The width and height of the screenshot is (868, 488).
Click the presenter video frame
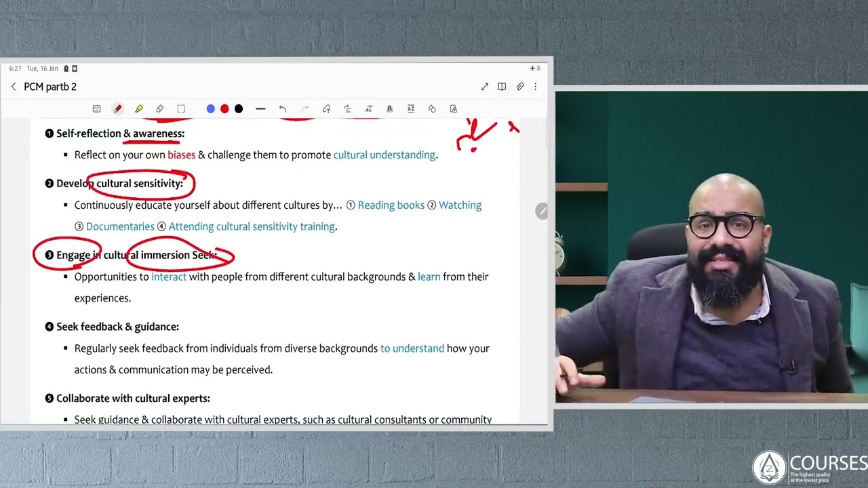(711, 247)
